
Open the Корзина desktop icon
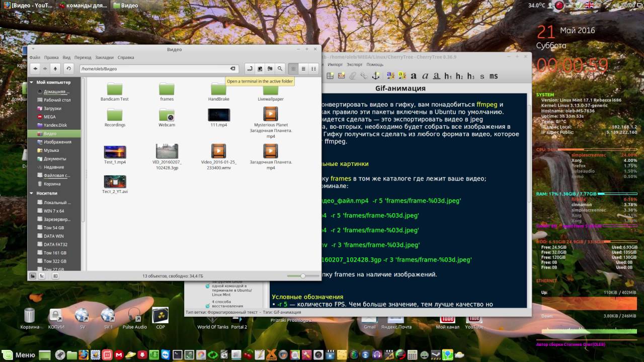[30, 319]
